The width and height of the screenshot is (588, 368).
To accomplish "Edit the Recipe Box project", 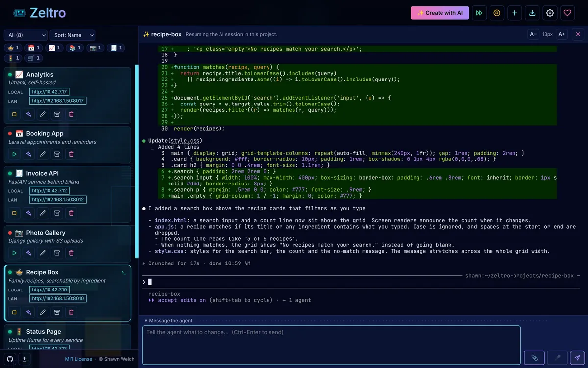I will [x=43, y=312].
